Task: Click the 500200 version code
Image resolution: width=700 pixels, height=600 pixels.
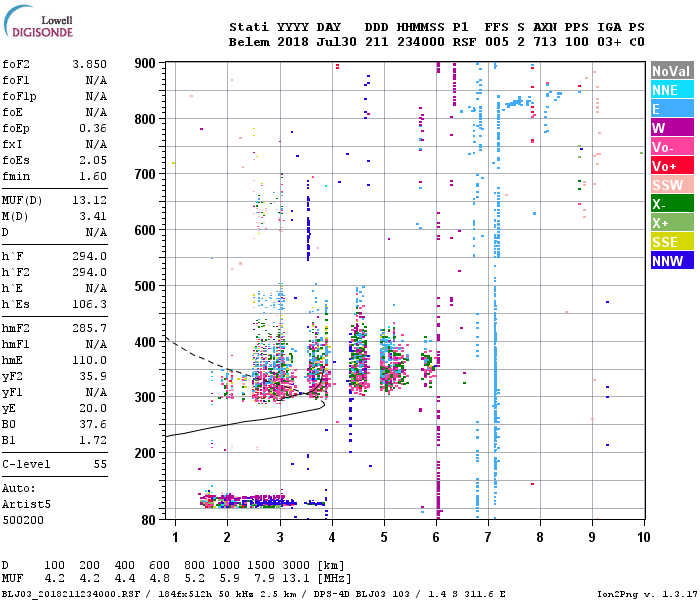Action: (23, 520)
